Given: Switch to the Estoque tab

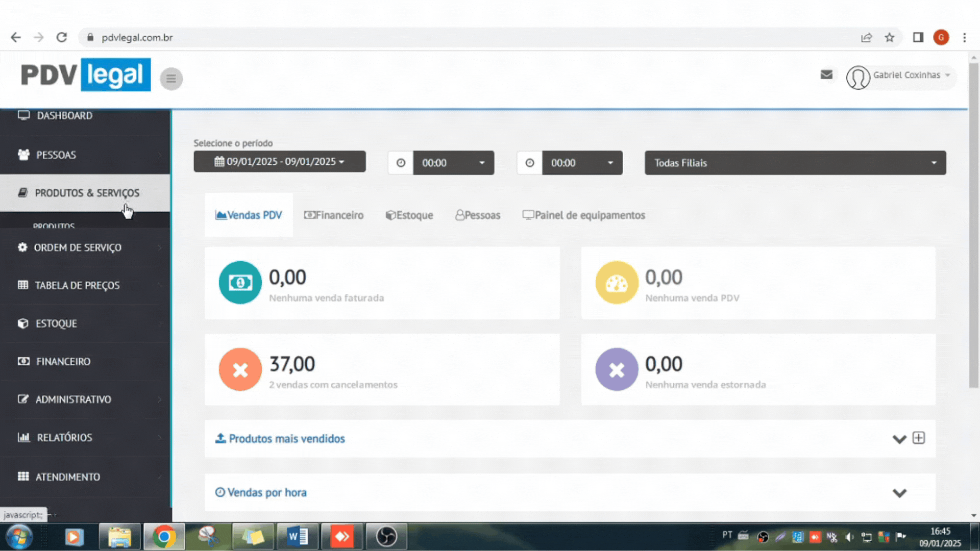Looking at the screenshot, I should point(409,215).
